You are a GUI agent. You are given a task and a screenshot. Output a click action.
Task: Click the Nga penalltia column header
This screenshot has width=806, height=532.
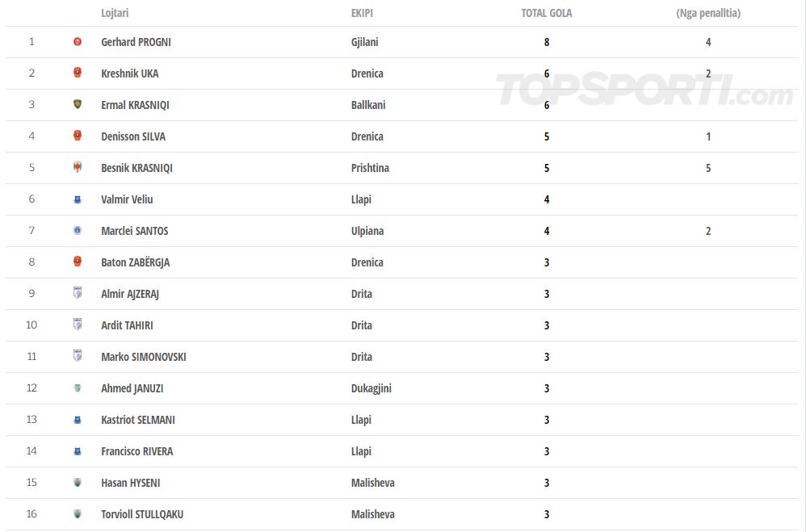[x=708, y=13]
